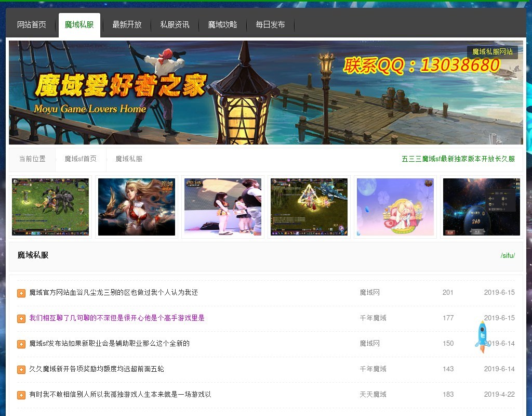Image resolution: width=532 pixels, height=416 pixels.
Task: Open article 我们相互聊了几句聊的不深但是很开心
Action: (x=117, y=318)
